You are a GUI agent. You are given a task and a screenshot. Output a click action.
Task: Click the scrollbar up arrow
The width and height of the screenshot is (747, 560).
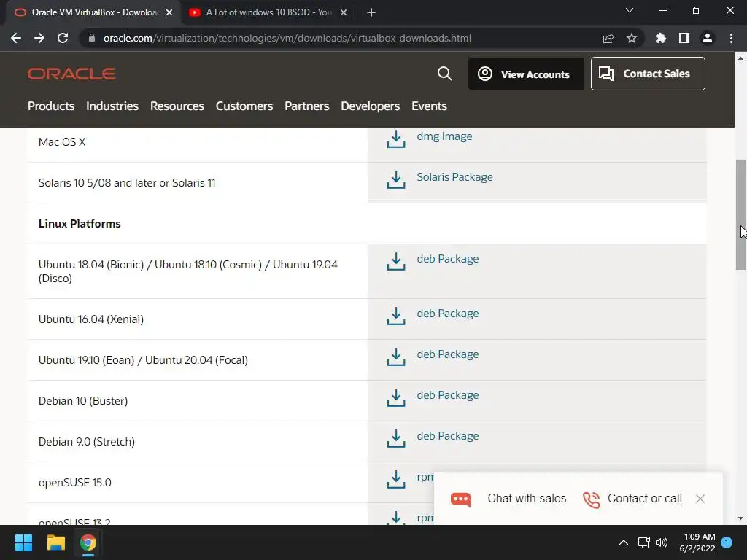(740, 58)
